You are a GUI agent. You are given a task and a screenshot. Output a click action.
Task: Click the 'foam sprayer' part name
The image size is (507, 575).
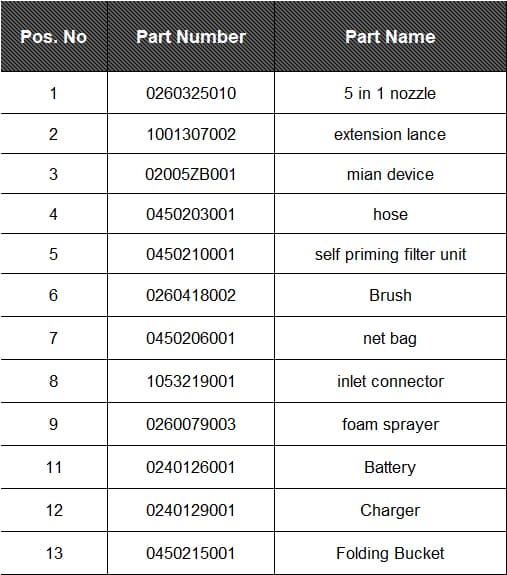pos(390,425)
